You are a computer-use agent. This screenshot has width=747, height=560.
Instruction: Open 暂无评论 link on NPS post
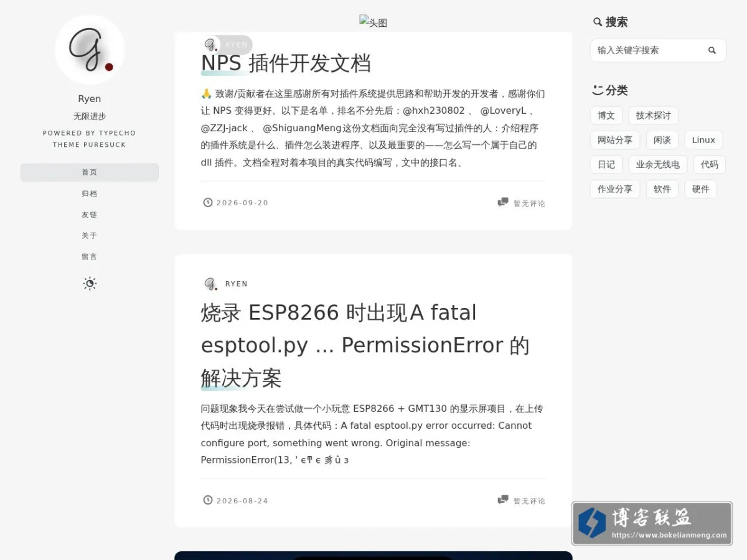[x=529, y=203]
